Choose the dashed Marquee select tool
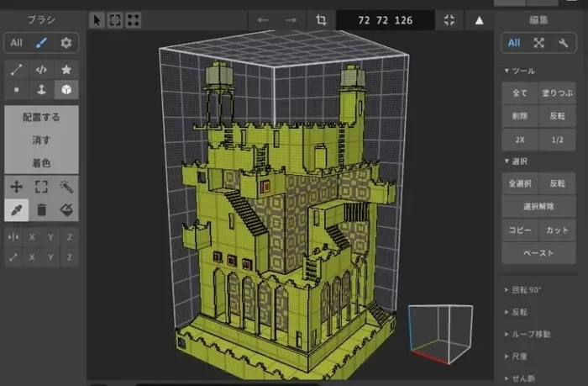 tap(41, 187)
